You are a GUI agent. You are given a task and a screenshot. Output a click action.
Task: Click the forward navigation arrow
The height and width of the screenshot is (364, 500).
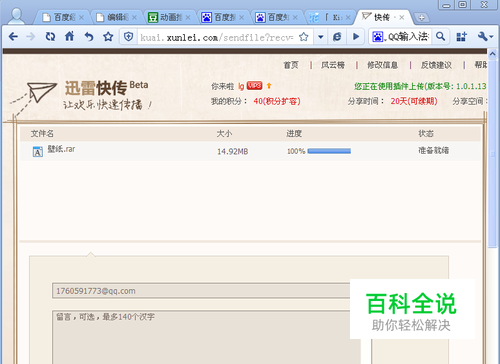coord(31,36)
